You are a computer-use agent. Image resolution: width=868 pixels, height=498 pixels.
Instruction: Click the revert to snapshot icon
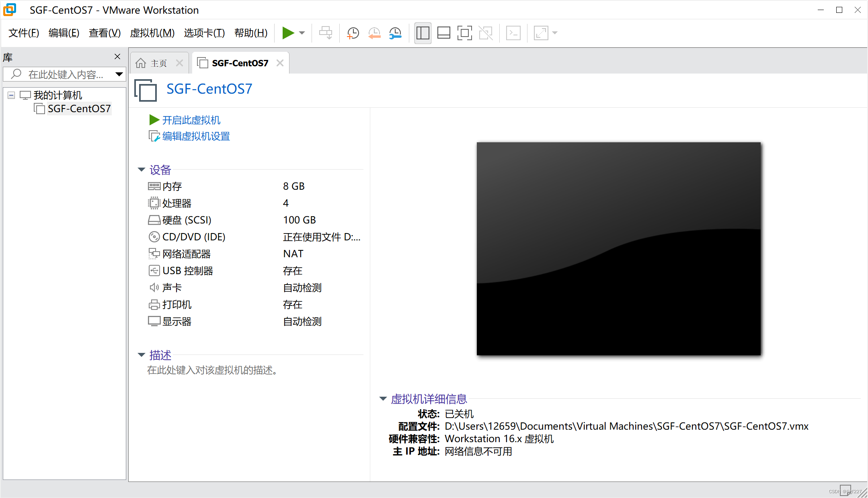coord(374,33)
